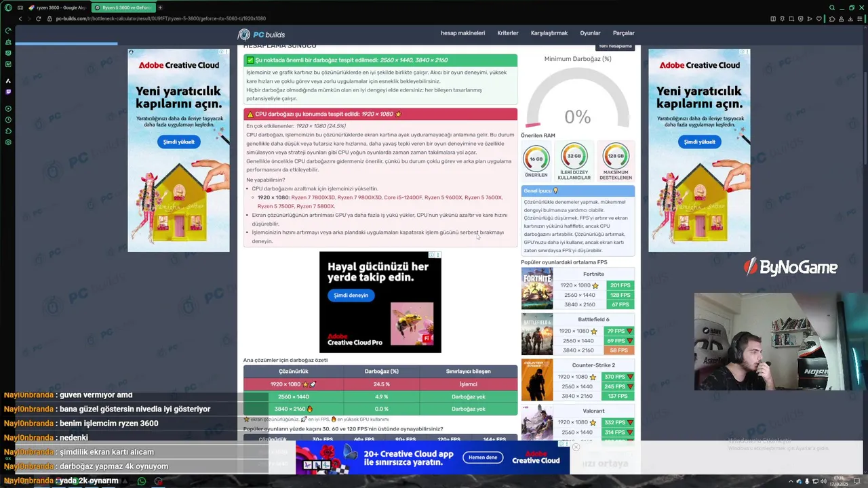The height and width of the screenshot is (488, 868).
Task: Open the Ryzen 7 9800X3D link
Action: click(x=359, y=197)
